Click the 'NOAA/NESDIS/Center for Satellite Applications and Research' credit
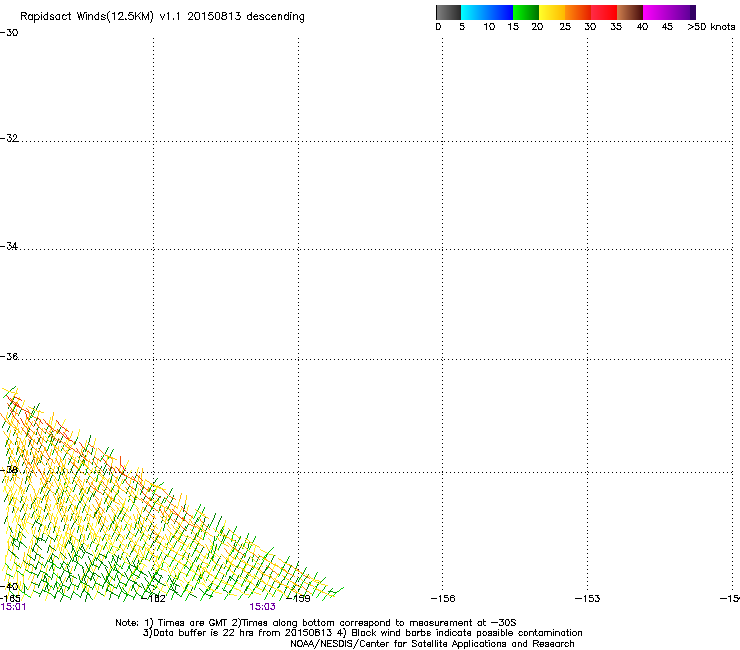Image resolution: width=740 pixels, height=650 pixels. point(432,644)
